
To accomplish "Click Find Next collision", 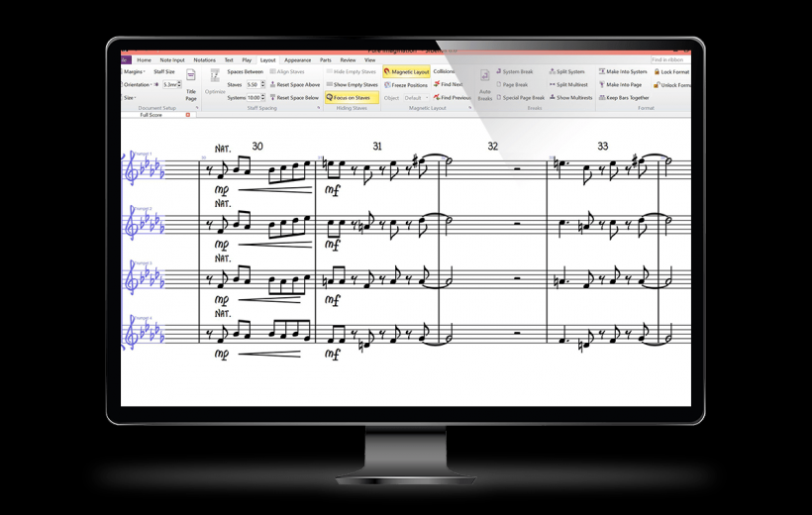I will 448,84.
